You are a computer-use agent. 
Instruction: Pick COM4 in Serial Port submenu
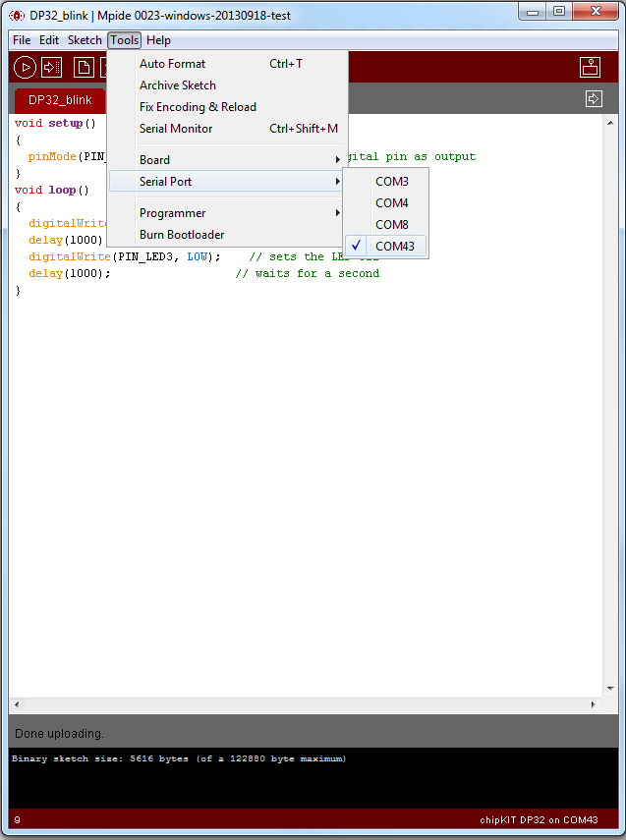(391, 203)
